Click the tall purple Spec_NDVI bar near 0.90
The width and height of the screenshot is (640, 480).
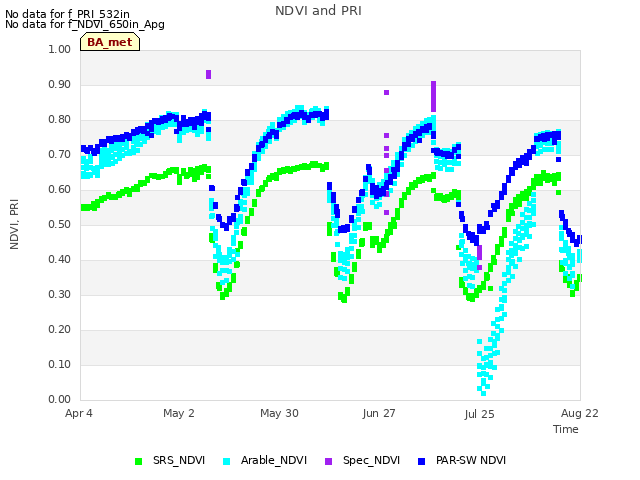[433, 96]
